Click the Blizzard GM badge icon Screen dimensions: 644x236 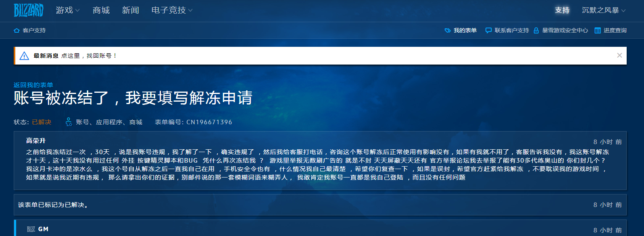coord(31,229)
